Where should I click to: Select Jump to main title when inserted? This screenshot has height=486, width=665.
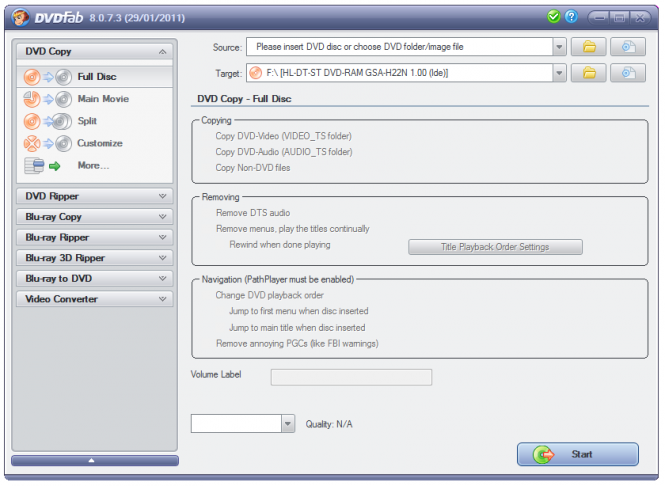[x=297, y=328]
